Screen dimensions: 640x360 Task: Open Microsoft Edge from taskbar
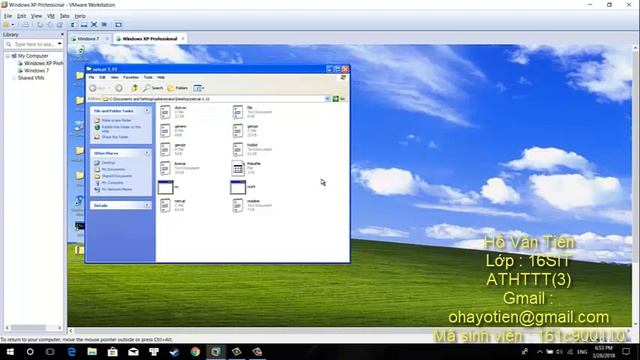[72, 352]
